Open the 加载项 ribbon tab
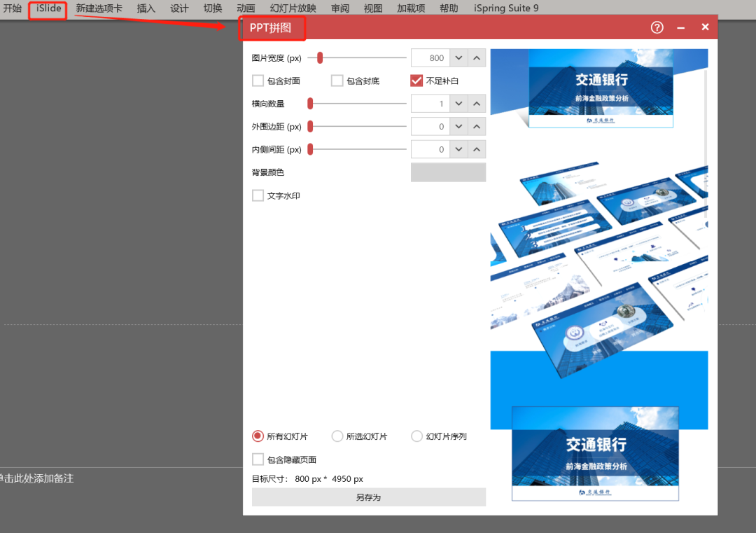756x533 pixels. (x=412, y=8)
